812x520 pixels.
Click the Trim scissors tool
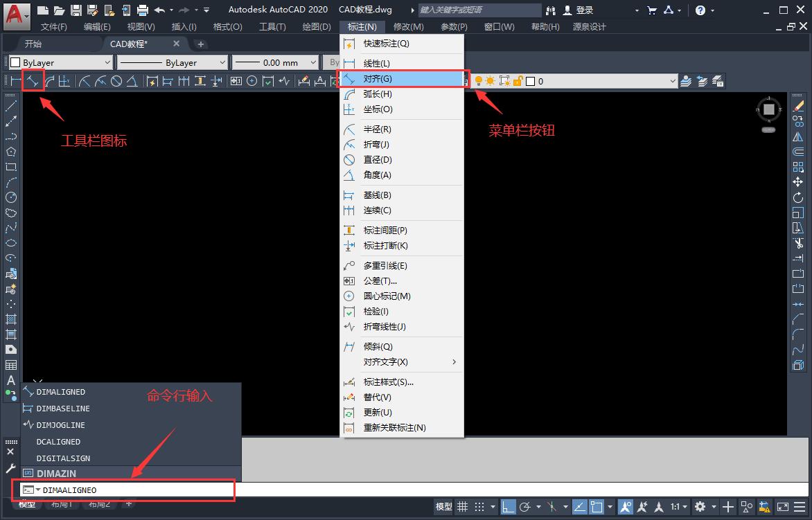[x=798, y=242]
